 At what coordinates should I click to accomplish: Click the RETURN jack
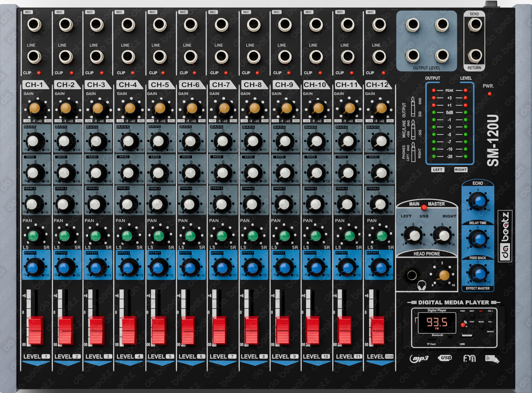[x=475, y=56]
